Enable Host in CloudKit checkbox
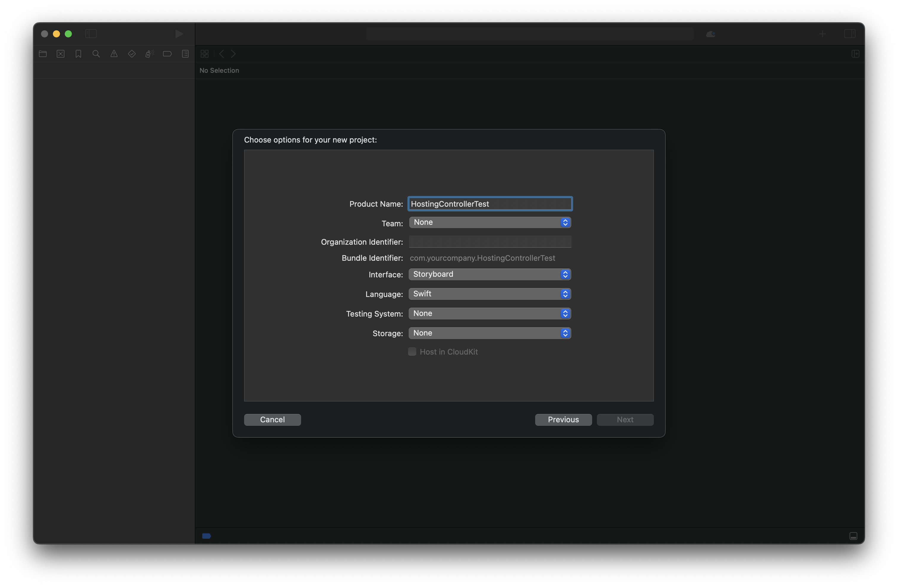Image resolution: width=898 pixels, height=588 pixels. pyautogui.click(x=412, y=352)
